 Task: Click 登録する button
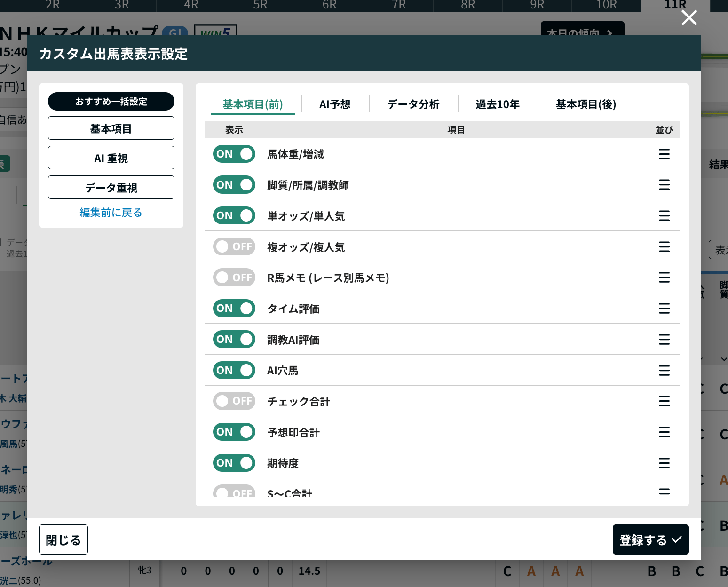tap(650, 539)
